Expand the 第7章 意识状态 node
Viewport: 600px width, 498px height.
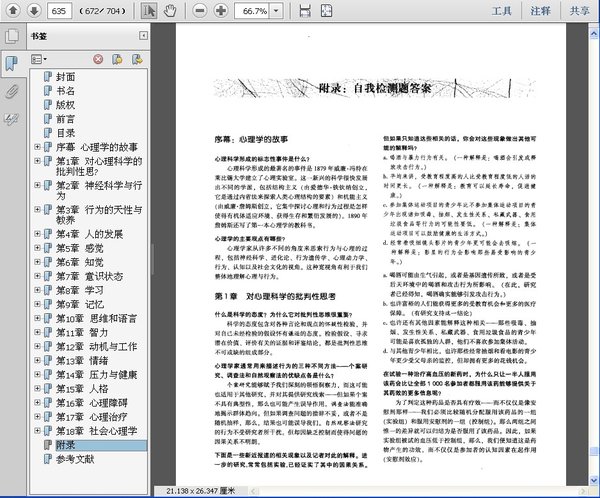(38, 276)
